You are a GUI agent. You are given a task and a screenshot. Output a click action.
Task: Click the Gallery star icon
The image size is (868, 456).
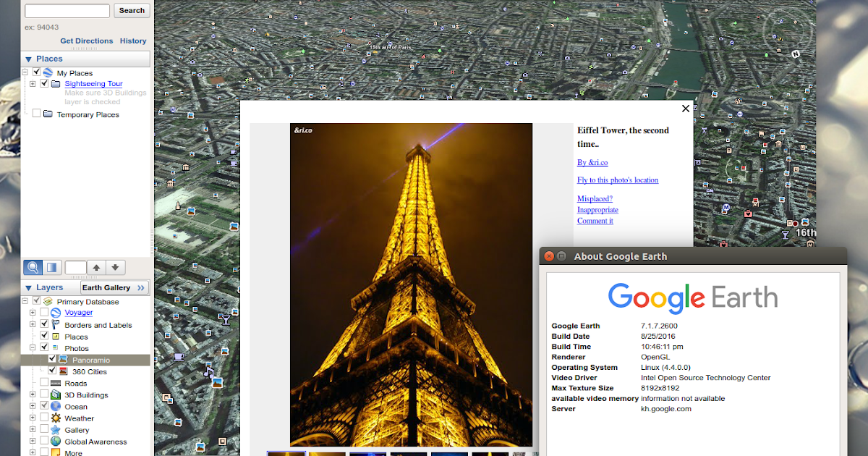click(x=56, y=428)
